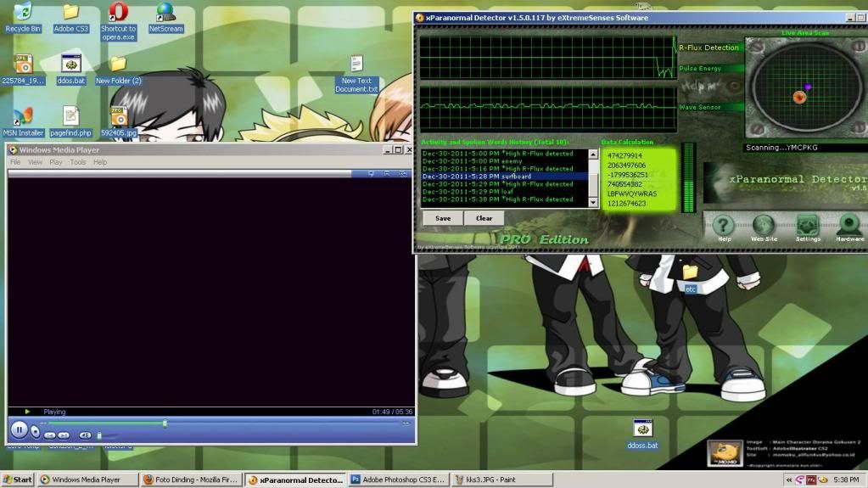Viewport: 868px width, 488px height.
Task: Click the Scanning status text field
Action: pos(805,148)
